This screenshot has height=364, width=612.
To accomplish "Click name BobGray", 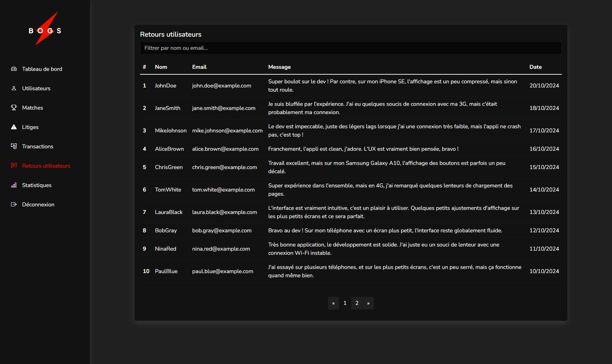I will pyautogui.click(x=166, y=231).
